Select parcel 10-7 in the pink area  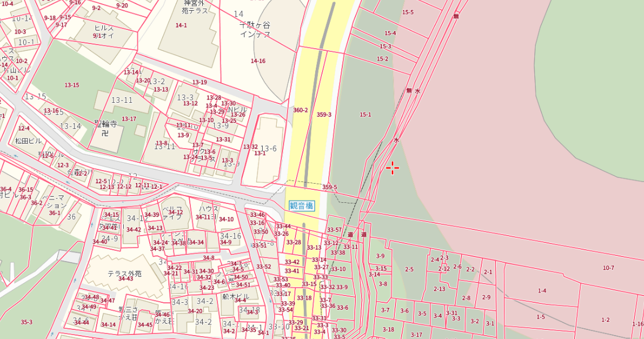pyautogui.click(x=608, y=268)
